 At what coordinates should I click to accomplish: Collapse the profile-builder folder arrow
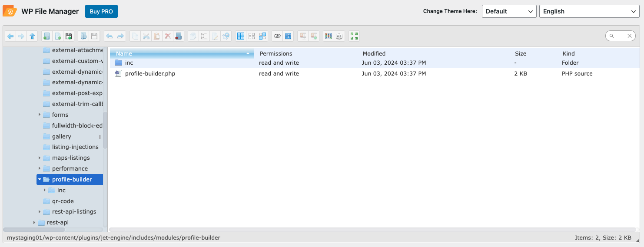(40, 179)
